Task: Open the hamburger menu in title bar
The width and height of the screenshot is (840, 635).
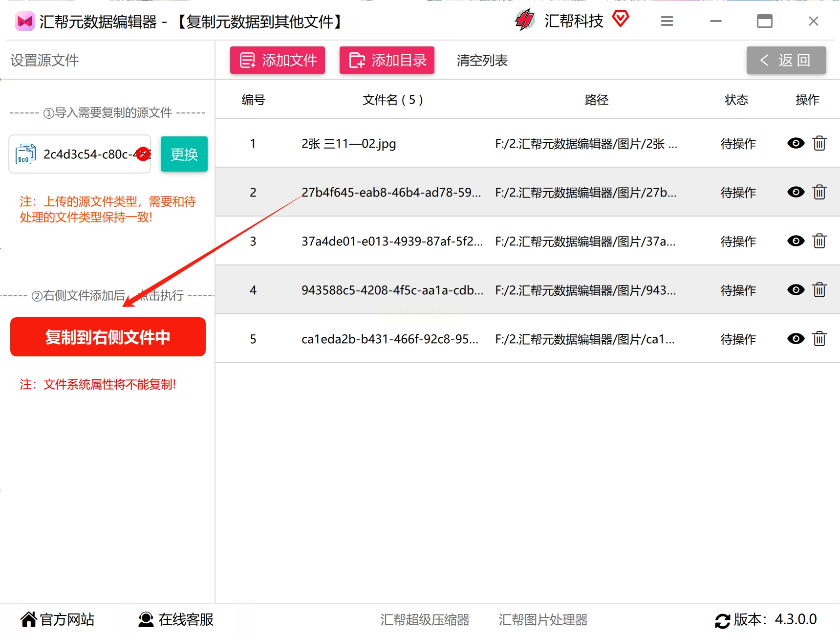Action: [667, 21]
